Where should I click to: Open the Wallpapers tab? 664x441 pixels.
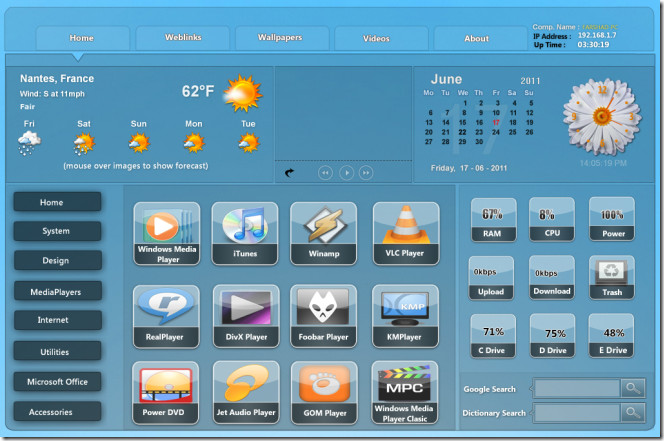pyautogui.click(x=282, y=38)
